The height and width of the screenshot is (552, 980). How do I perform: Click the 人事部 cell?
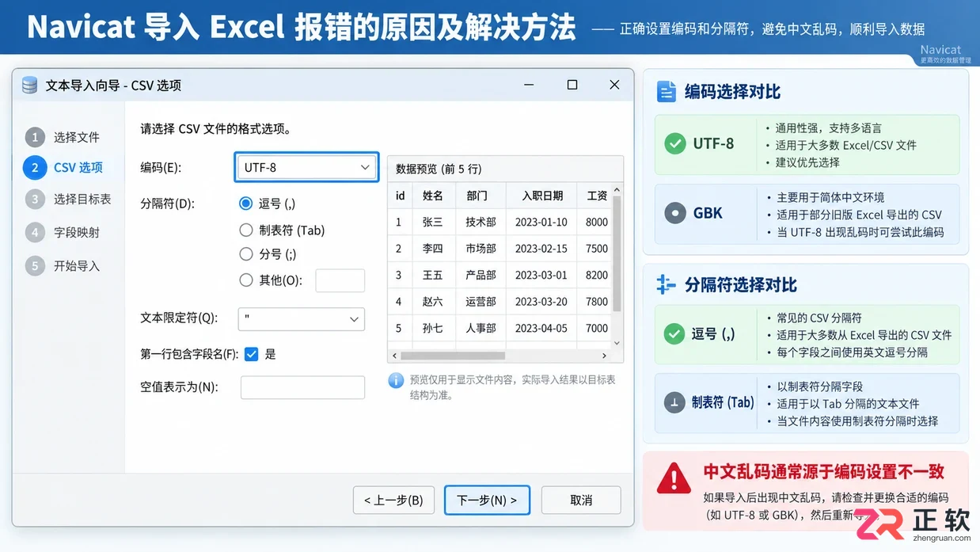click(x=481, y=328)
